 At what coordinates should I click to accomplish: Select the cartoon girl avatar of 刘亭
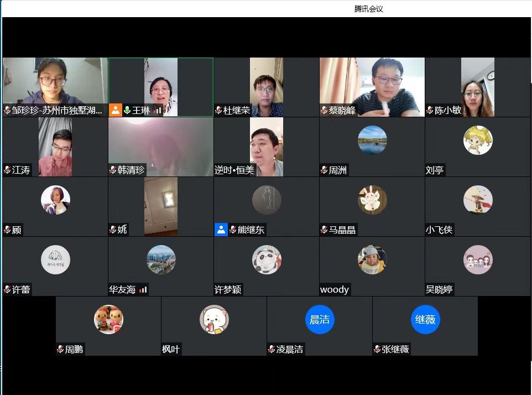pyautogui.click(x=478, y=140)
